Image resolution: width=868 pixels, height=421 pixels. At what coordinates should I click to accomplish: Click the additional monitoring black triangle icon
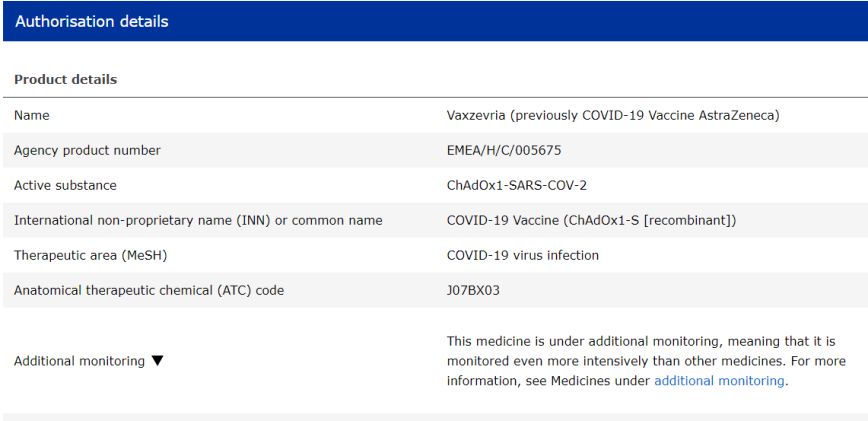(157, 361)
